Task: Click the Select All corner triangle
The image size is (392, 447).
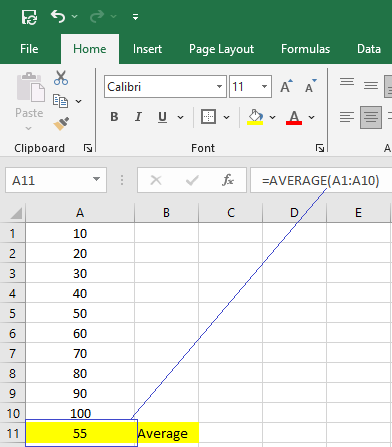Action: coord(16,213)
